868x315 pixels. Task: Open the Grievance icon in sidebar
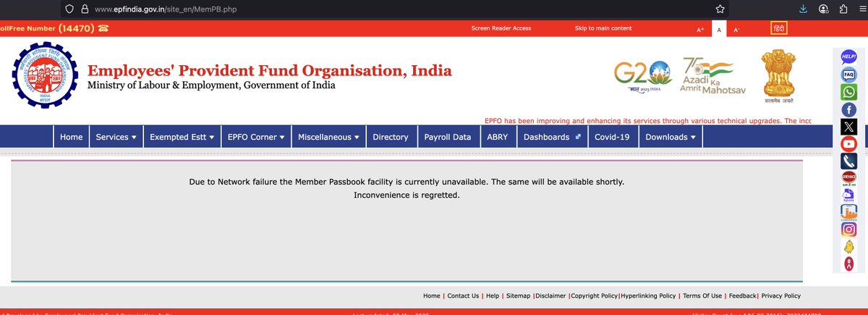pyautogui.click(x=848, y=178)
